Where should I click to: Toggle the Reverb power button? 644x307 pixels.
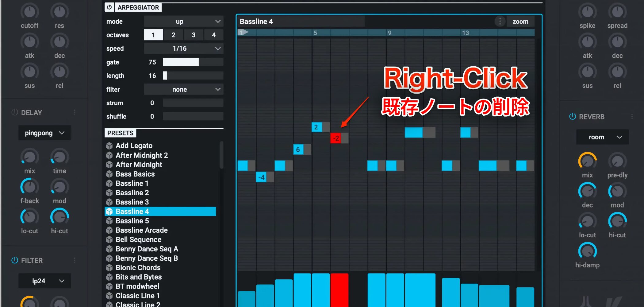click(572, 116)
